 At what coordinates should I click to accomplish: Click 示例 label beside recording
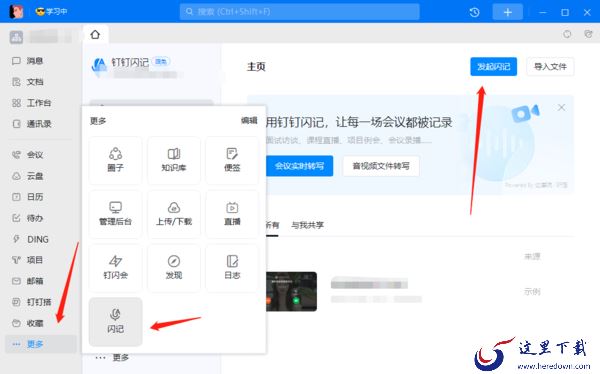pos(532,292)
